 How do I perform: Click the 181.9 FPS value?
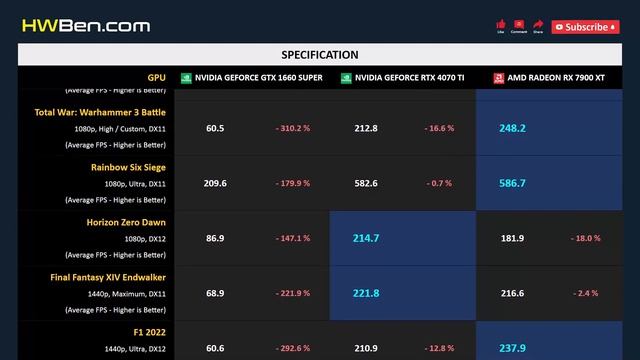point(512,238)
